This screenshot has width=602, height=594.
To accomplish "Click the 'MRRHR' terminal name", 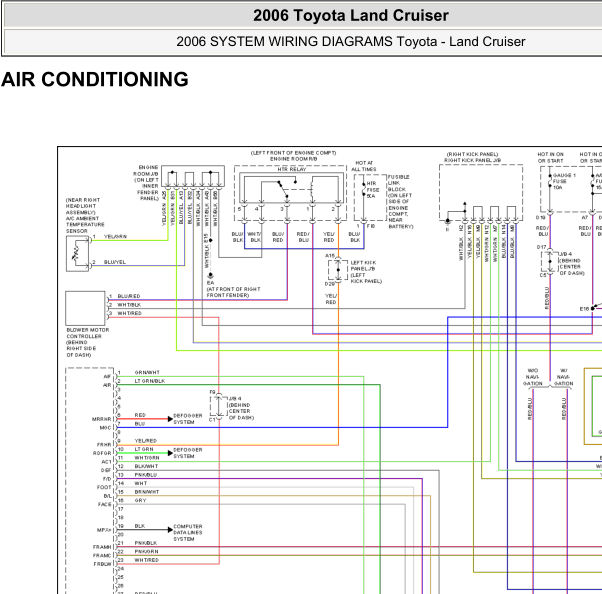I will click(102, 419).
